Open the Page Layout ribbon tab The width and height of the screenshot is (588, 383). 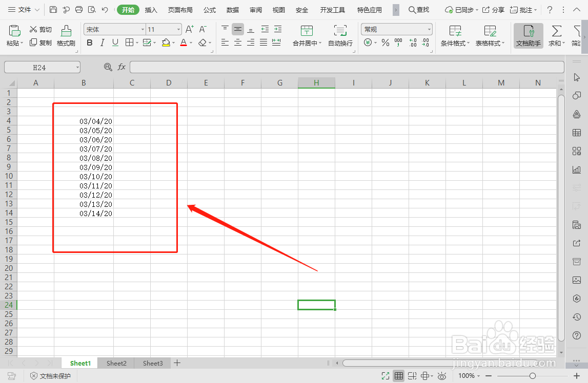pyautogui.click(x=180, y=10)
